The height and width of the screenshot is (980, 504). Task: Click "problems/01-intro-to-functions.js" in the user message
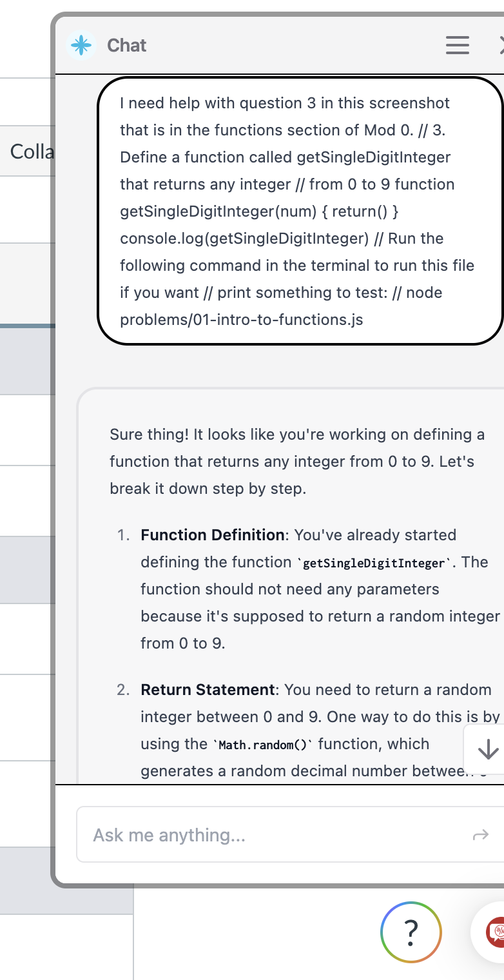[242, 320]
